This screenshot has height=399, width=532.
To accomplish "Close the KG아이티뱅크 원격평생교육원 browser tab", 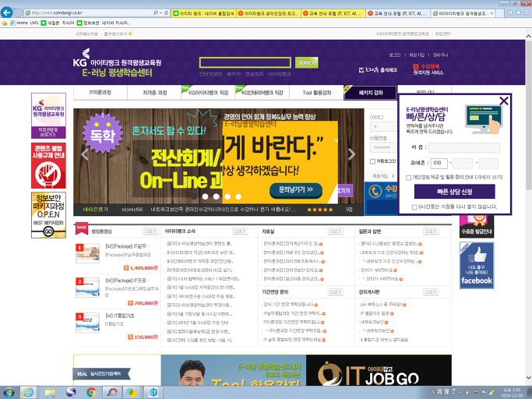I will click(491, 13).
